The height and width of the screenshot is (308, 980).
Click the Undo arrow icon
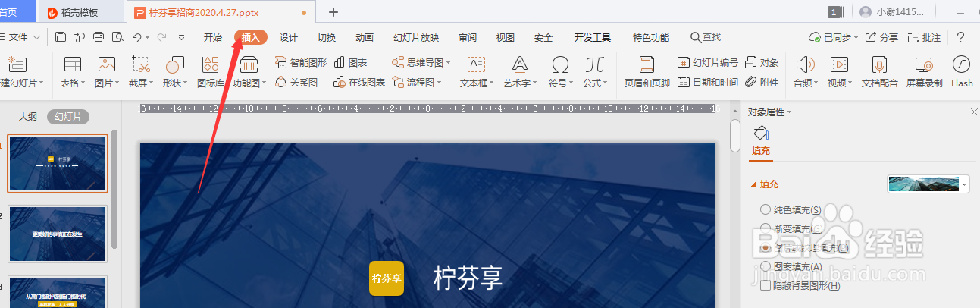[x=136, y=37]
